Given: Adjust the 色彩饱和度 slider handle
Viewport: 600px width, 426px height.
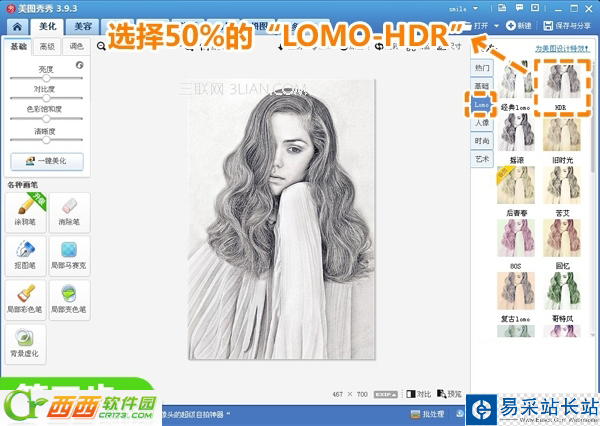Looking at the screenshot, I should 46,119.
